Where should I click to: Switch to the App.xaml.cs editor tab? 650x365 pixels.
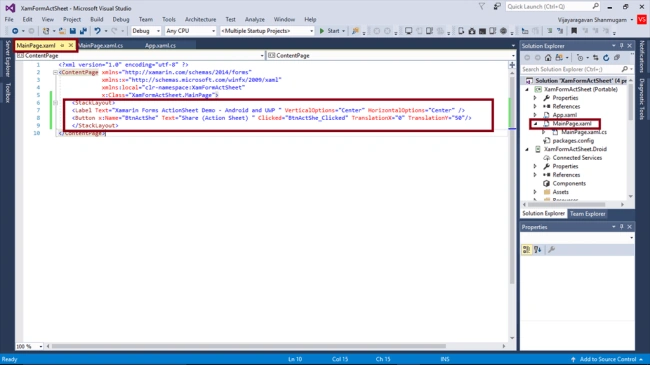tap(160, 46)
